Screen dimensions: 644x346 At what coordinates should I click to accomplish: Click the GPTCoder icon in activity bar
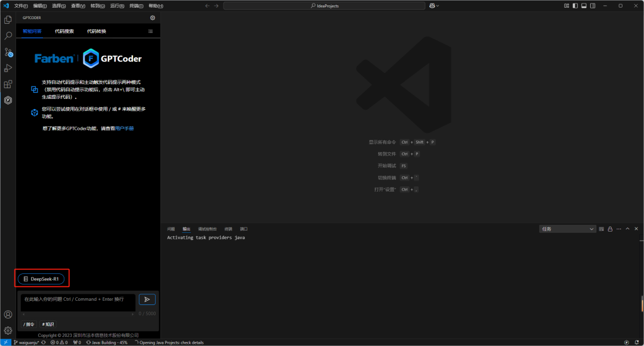tap(8, 101)
